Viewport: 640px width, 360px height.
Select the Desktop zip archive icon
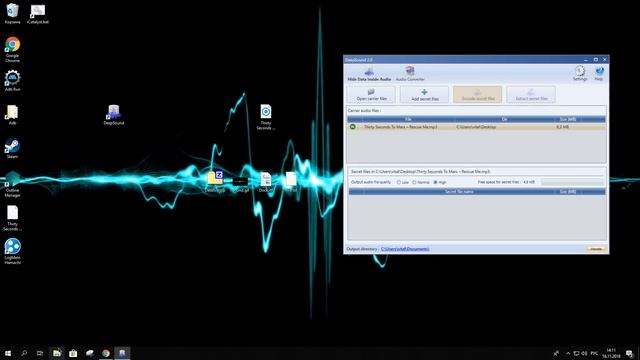215,182
